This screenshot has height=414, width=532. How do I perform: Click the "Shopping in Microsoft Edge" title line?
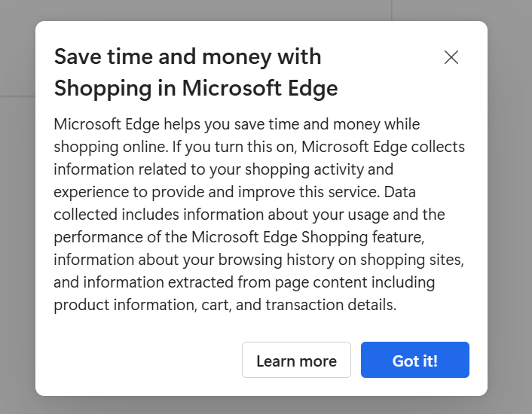(196, 88)
